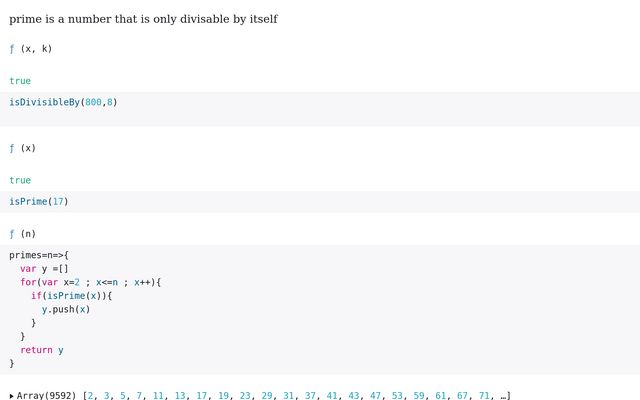Viewport: 640px width, 400px height.
Task: Click the number 17 in isPrime call
Action: click(58, 202)
